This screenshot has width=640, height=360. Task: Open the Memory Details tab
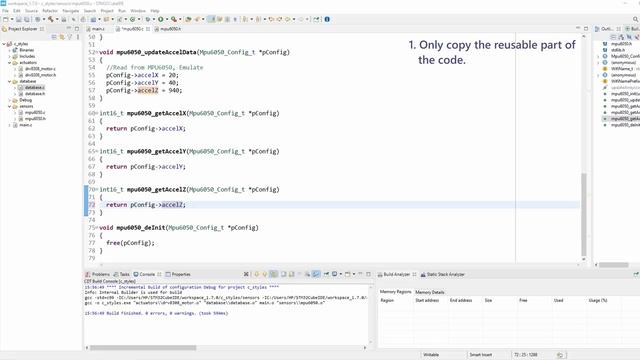(429, 292)
